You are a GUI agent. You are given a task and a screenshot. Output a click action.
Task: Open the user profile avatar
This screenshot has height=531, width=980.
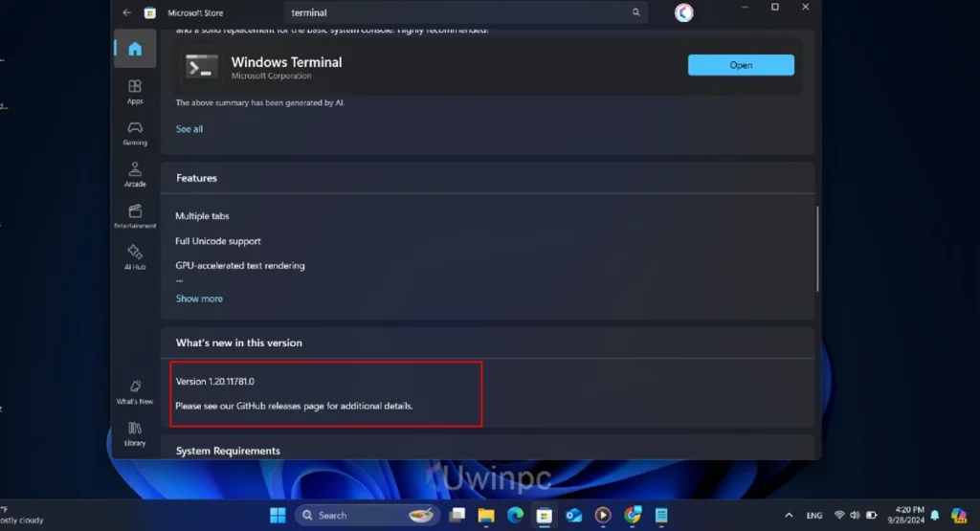(x=683, y=12)
